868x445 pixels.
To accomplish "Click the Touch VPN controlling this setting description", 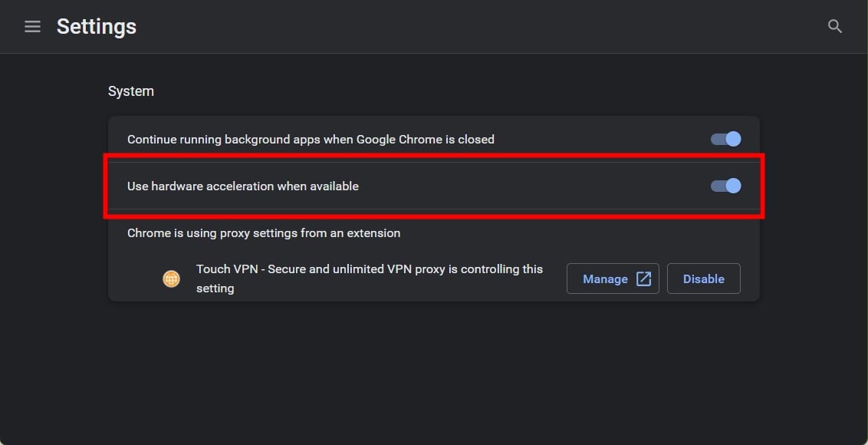I will (370, 279).
